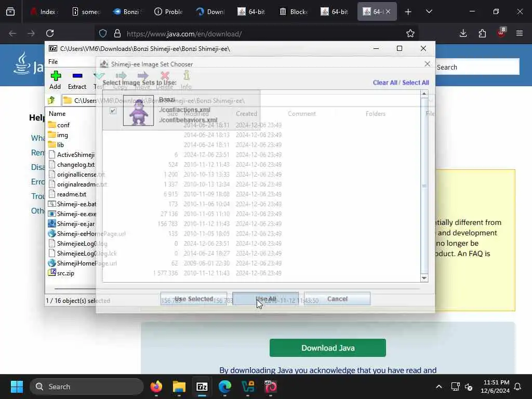Screen dimensions: 532x399
Task: Switch to the Proble browser tab
Action: (x=168, y=11)
